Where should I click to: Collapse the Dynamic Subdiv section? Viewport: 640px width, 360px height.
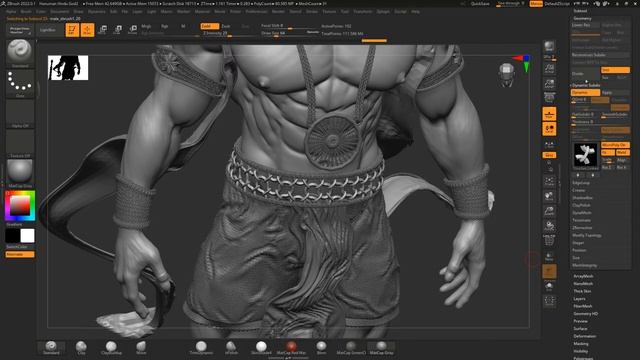(x=586, y=85)
